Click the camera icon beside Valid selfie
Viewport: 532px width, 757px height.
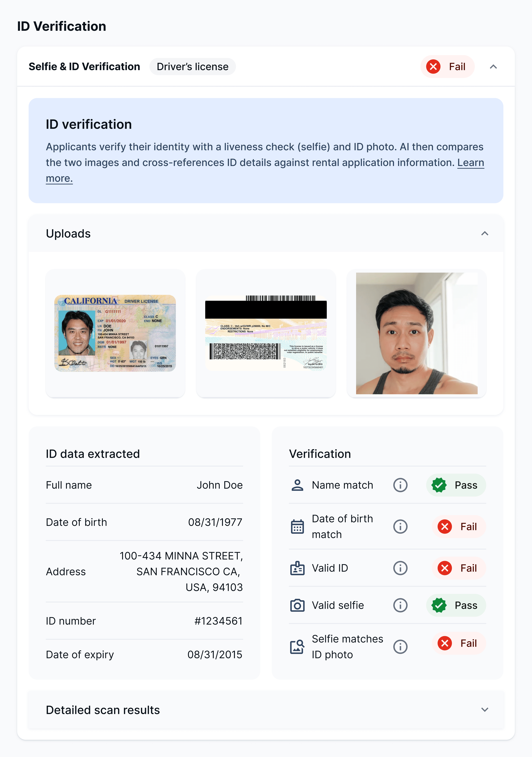pos(297,605)
